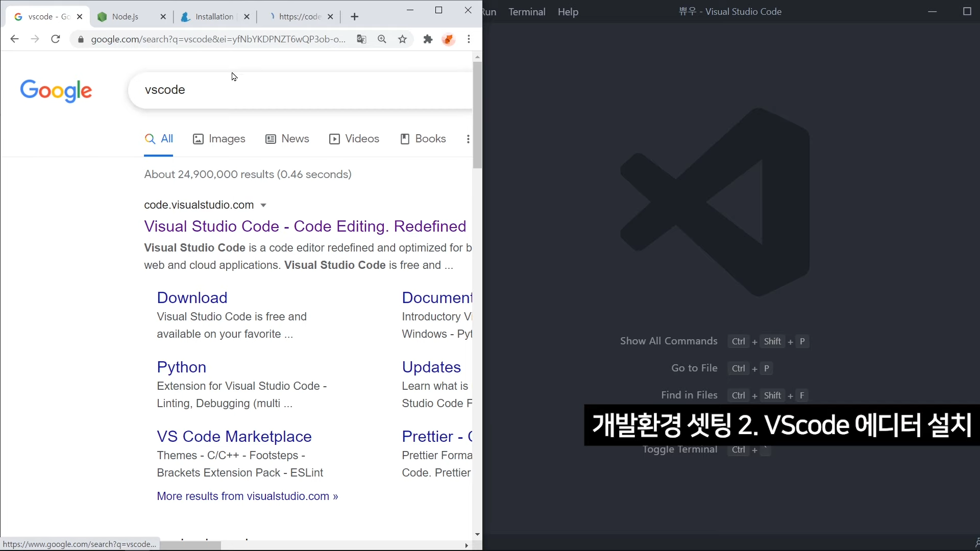Screen dimensions: 980x551
Task: Bookmark this page with star icon
Action: 402,39
